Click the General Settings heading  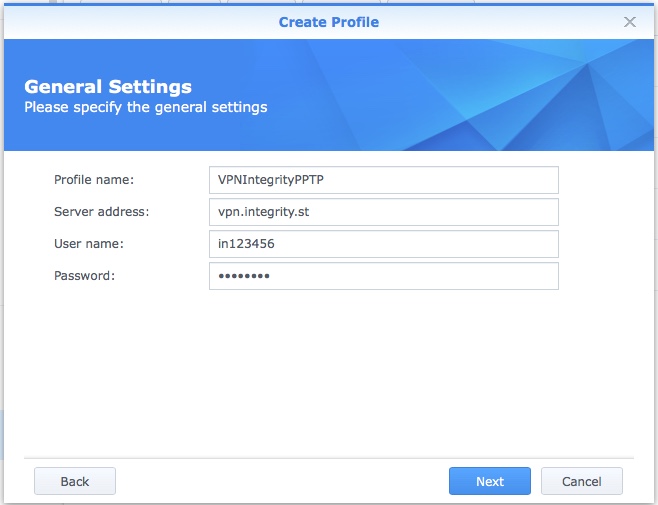(x=107, y=87)
